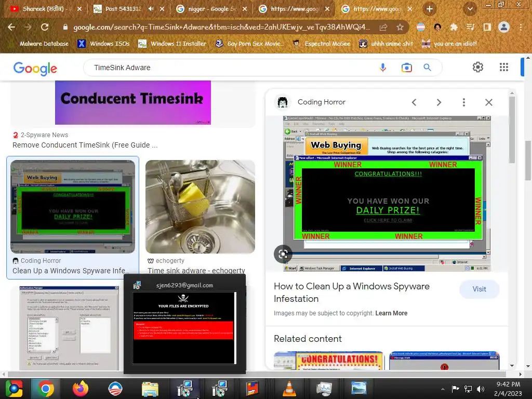Viewport: 532px width, 399px height.
Task: Show hidden system tray icons
Action: 443,389
